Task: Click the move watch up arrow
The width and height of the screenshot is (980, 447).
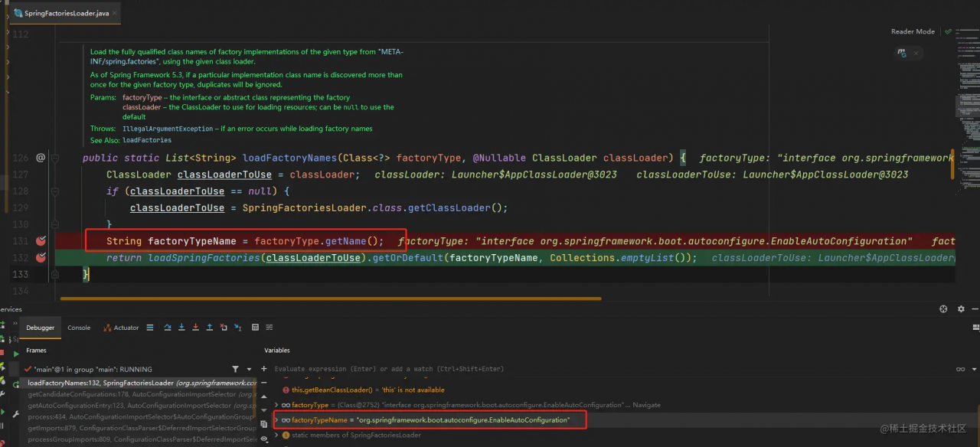Action: point(263,396)
